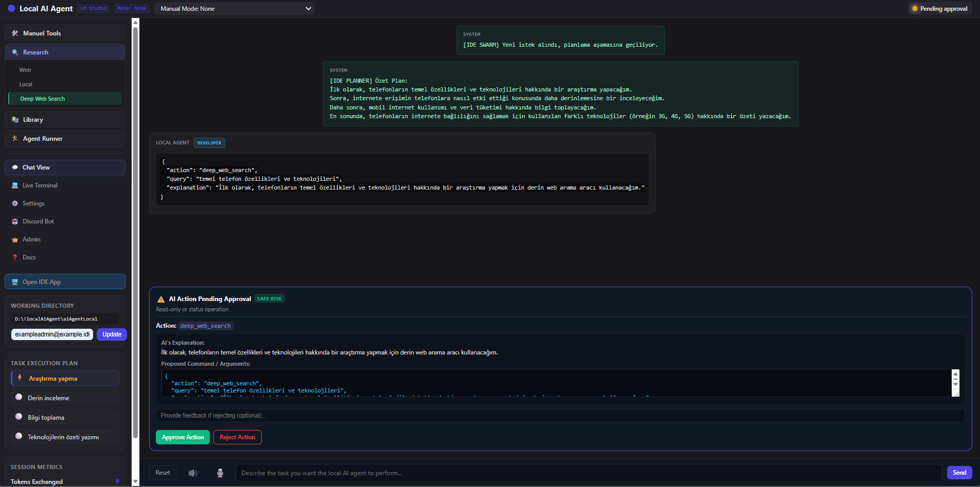Click the proposed command box scroll down arrow

pos(956,384)
